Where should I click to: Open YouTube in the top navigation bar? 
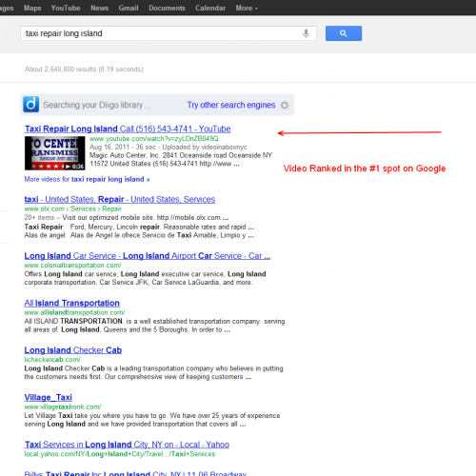point(66,8)
